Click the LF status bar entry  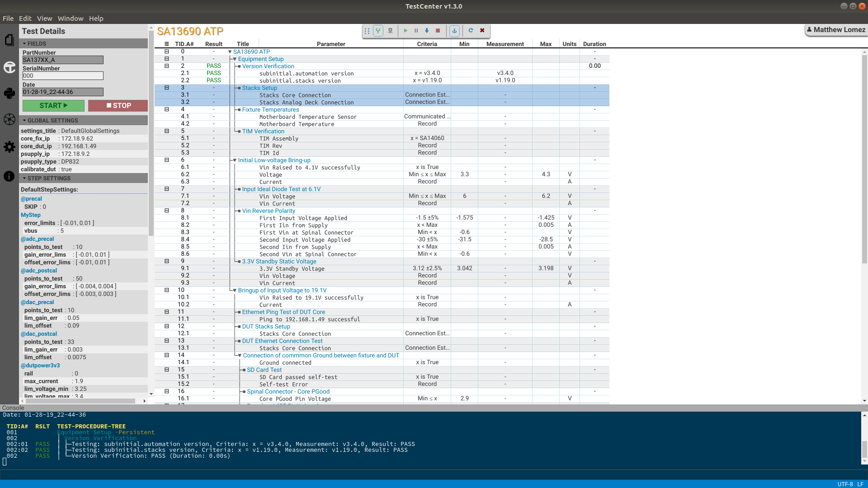(x=860, y=484)
